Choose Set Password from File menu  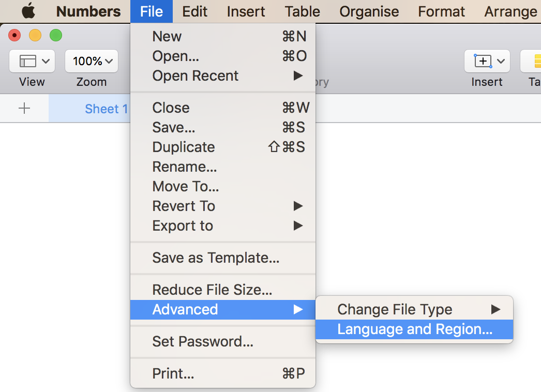point(203,341)
